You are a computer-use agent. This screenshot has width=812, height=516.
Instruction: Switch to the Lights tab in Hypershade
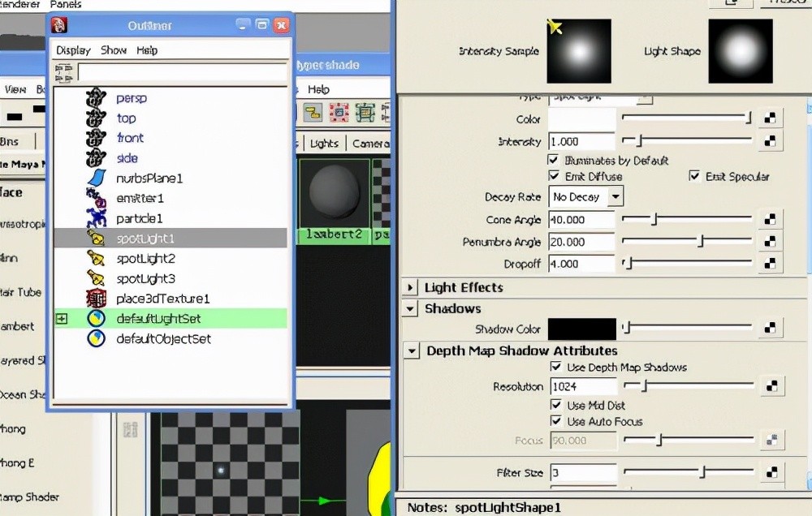pos(324,144)
